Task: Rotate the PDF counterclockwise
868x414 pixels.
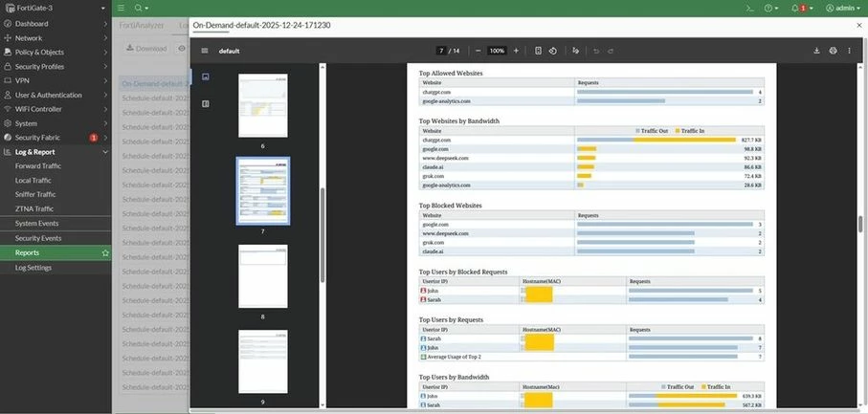Action: tap(552, 51)
